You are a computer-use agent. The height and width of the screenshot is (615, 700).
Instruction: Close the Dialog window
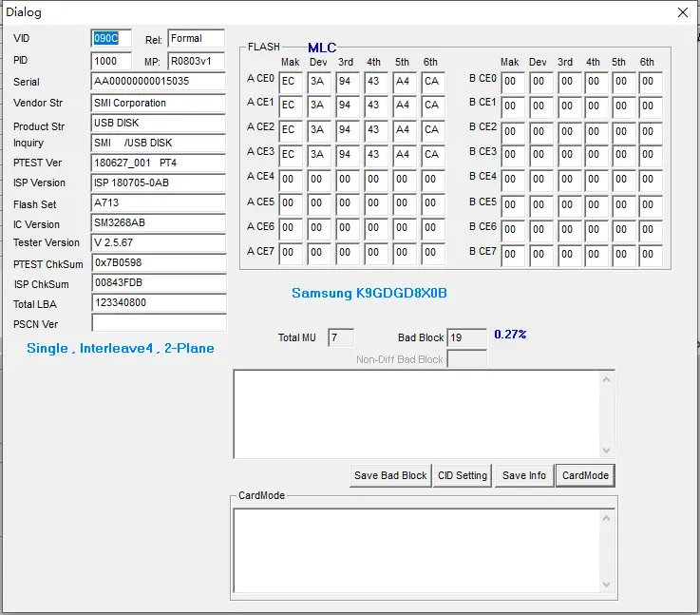pos(682,13)
